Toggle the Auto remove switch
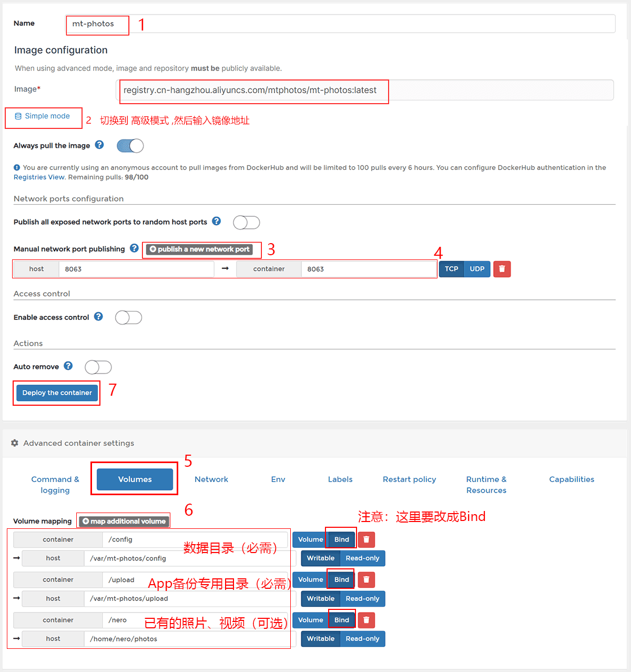This screenshot has width=631, height=672. pyautogui.click(x=98, y=367)
